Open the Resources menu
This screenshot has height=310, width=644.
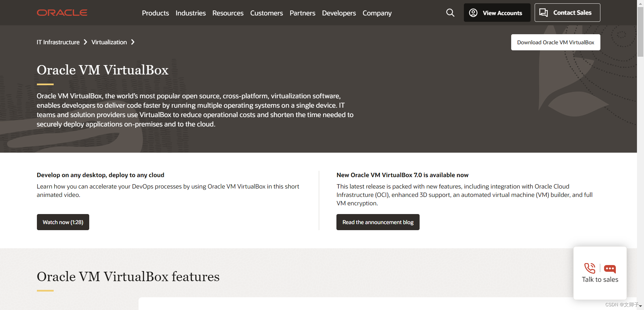[x=228, y=13]
